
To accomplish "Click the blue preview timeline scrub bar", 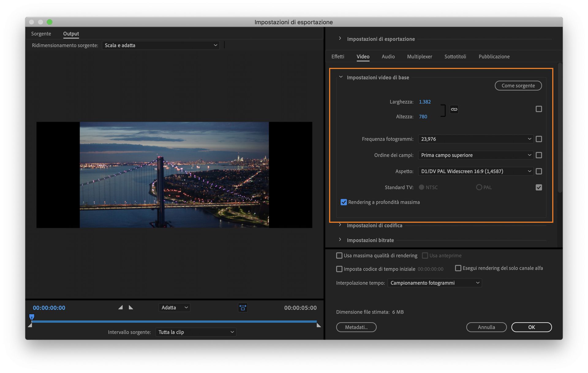I will pos(174,322).
